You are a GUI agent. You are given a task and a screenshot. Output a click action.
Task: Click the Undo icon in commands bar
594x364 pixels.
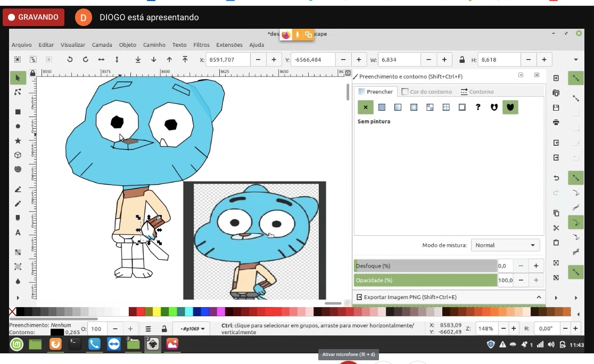pos(556,178)
